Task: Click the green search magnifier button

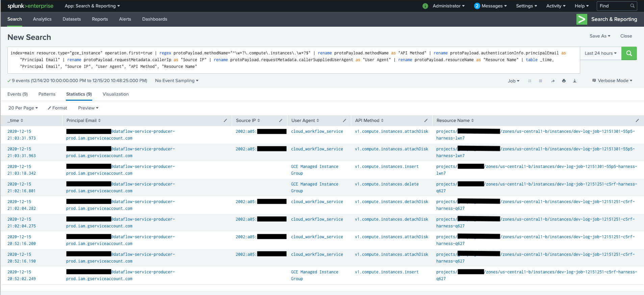Action: (629, 53)
